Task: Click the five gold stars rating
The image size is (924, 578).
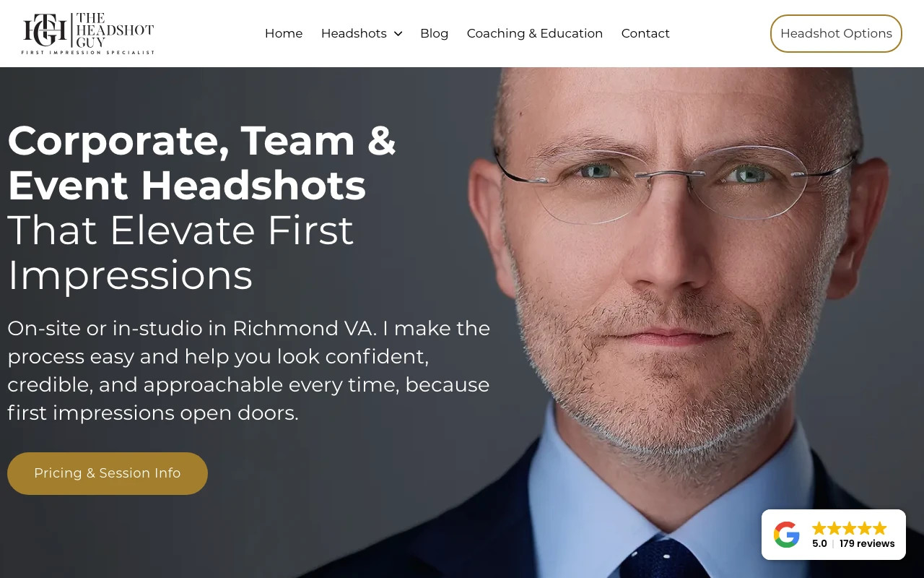Action: (850, 528)
